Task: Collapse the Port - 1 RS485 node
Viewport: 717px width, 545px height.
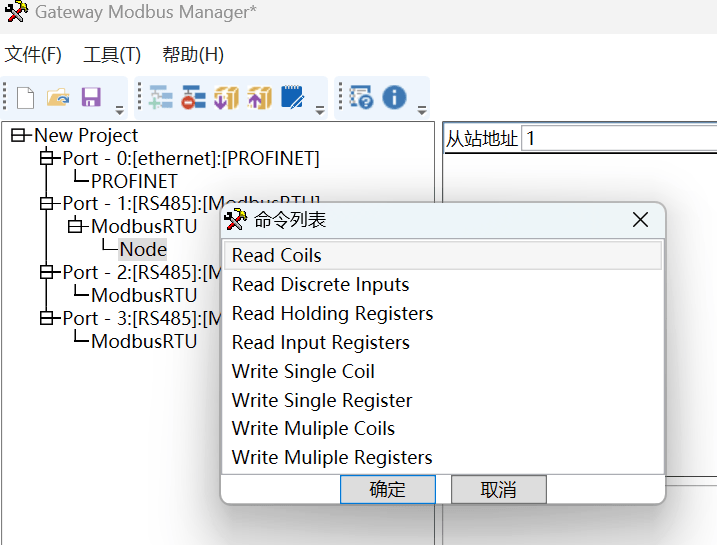Action: point(46,203)
